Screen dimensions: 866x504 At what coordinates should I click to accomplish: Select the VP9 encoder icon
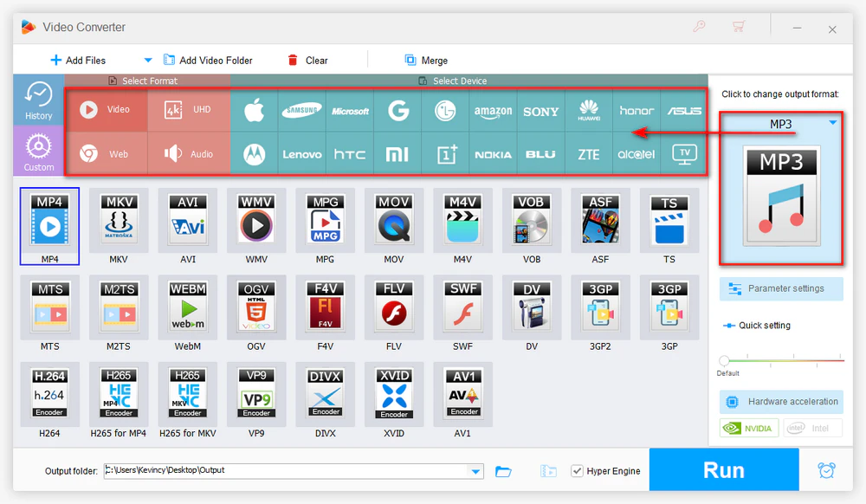pyautogui.click(x=256, y=394)
